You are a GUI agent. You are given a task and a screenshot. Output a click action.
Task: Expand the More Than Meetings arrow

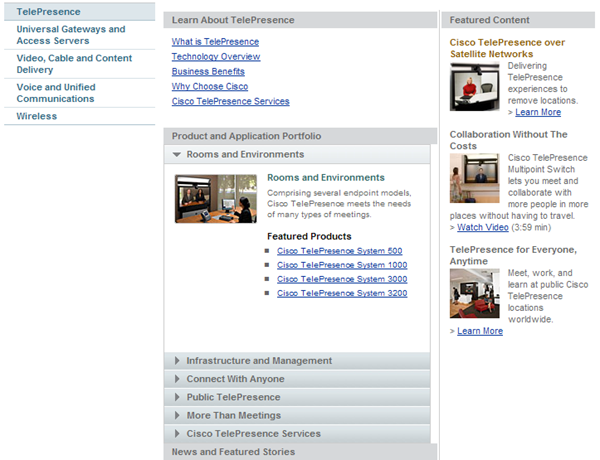(x=177, y=415)
